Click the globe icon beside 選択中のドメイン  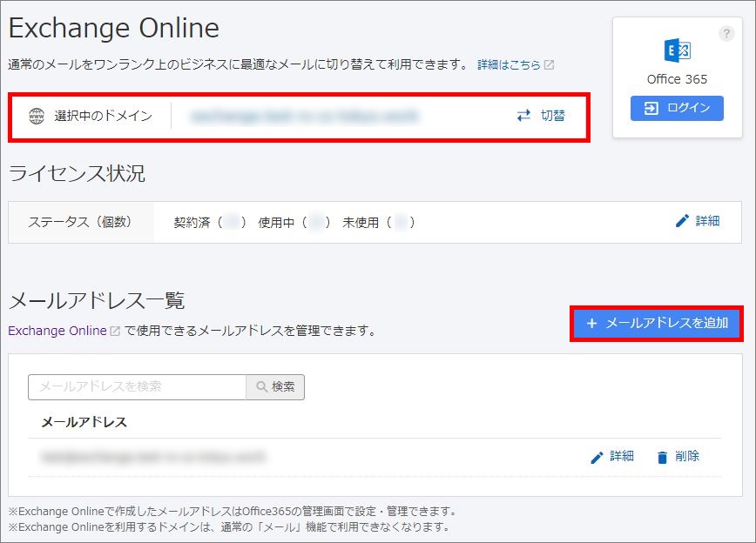[x=37, y=116]
